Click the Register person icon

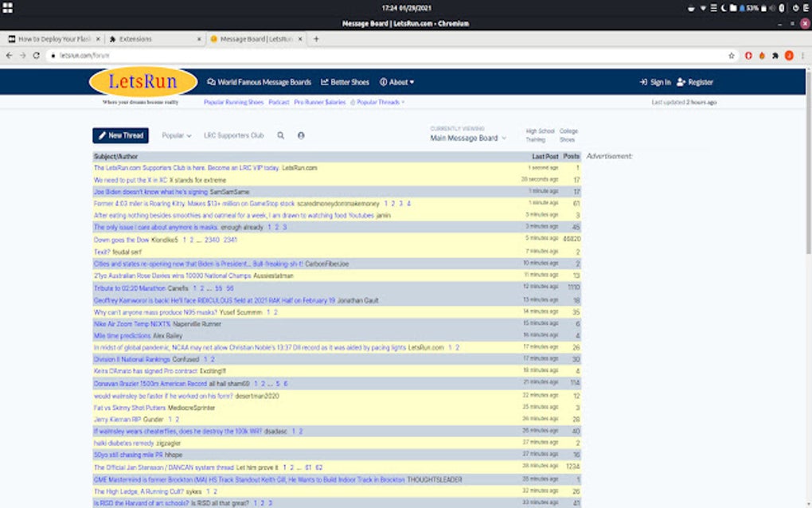pyautogui.click(x=679, y=81)
